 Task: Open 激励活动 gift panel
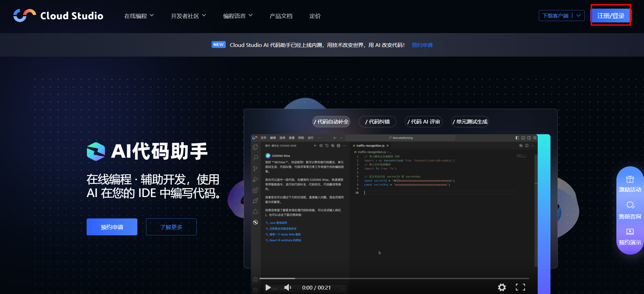coord(630,184)
